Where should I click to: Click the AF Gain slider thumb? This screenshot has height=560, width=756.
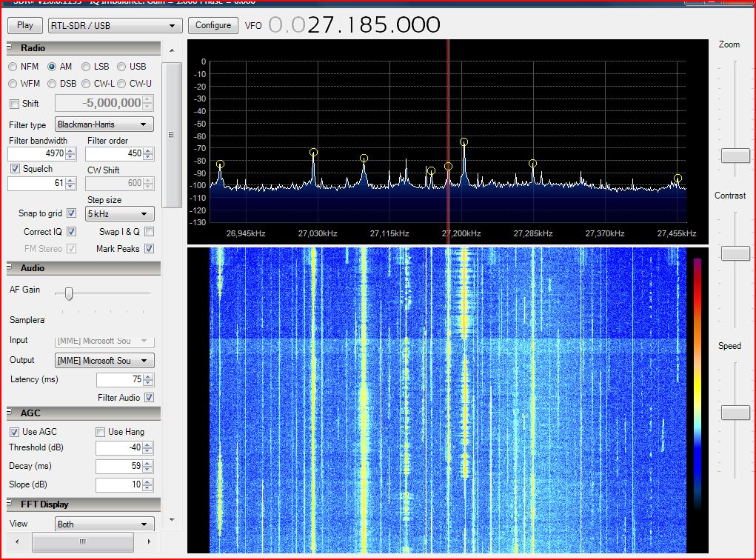click(x=69, y=294)
